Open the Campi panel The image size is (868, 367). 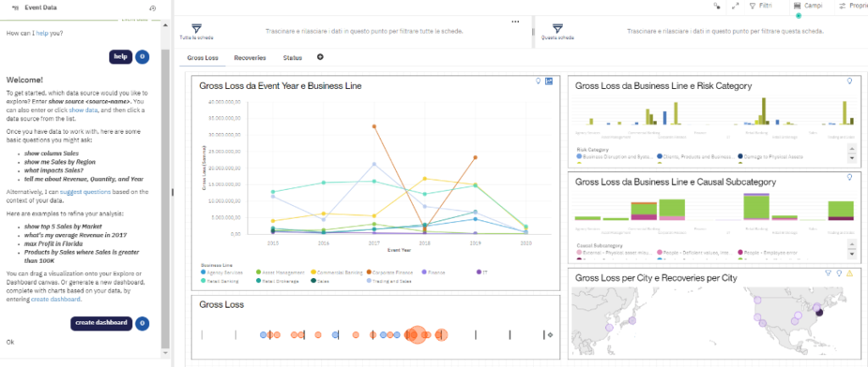point(808,6)
